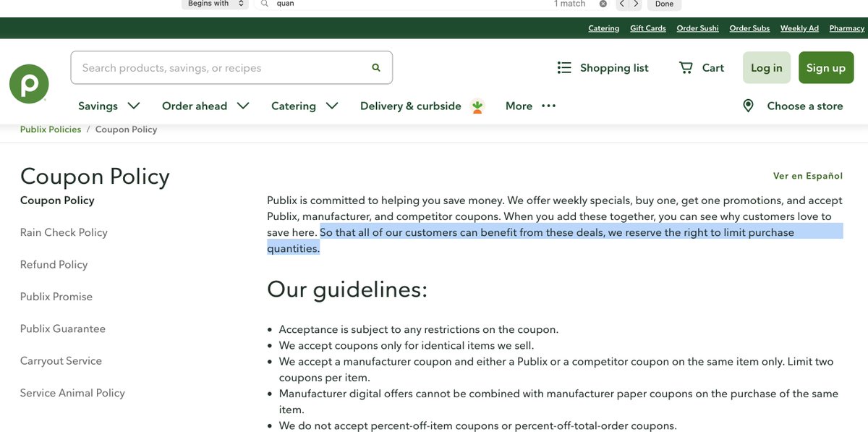Click the Cart link text
This screenshot has height=432, width=868.
[x=713, y=67]
